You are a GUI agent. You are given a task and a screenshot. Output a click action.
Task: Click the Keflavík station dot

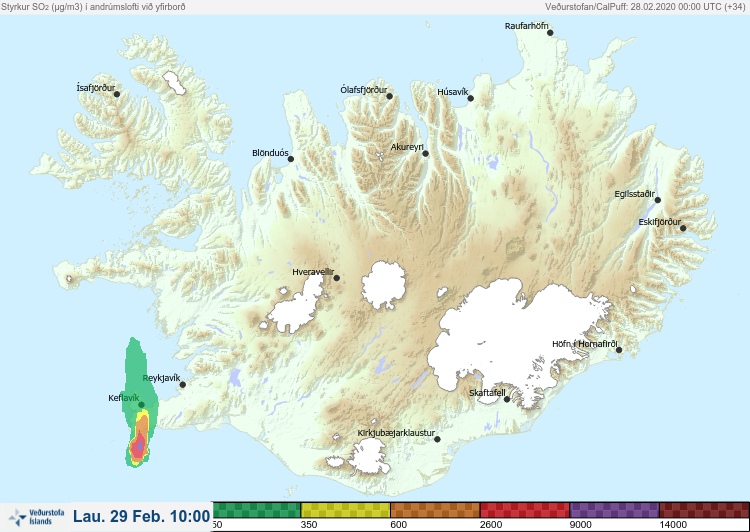click(142, 405)
